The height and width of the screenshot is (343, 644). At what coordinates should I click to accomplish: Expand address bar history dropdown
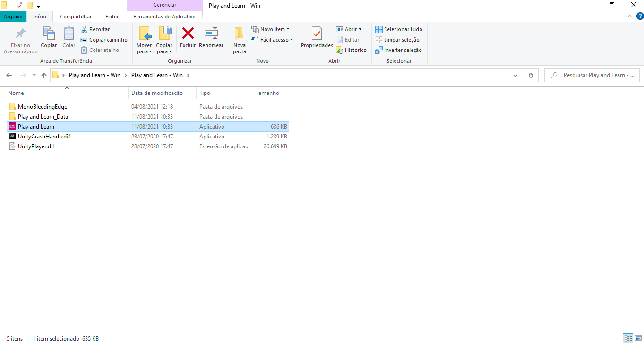[515, 75]
